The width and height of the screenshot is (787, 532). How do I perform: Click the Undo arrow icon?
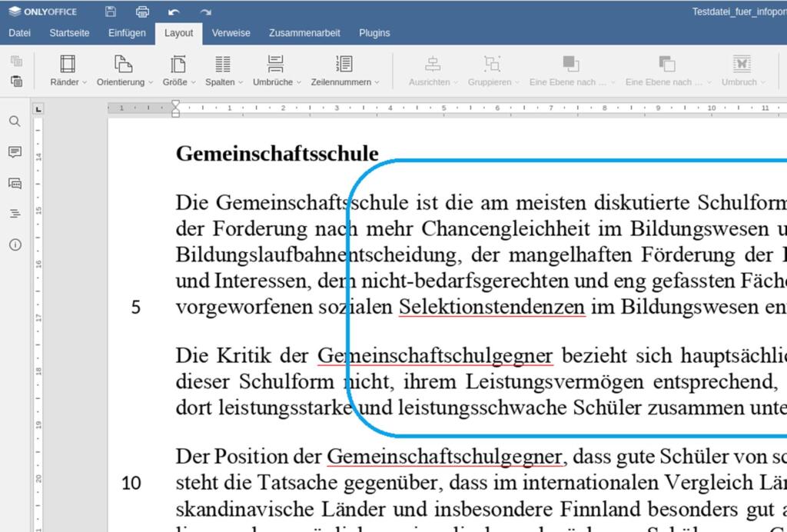pos(174,12)
